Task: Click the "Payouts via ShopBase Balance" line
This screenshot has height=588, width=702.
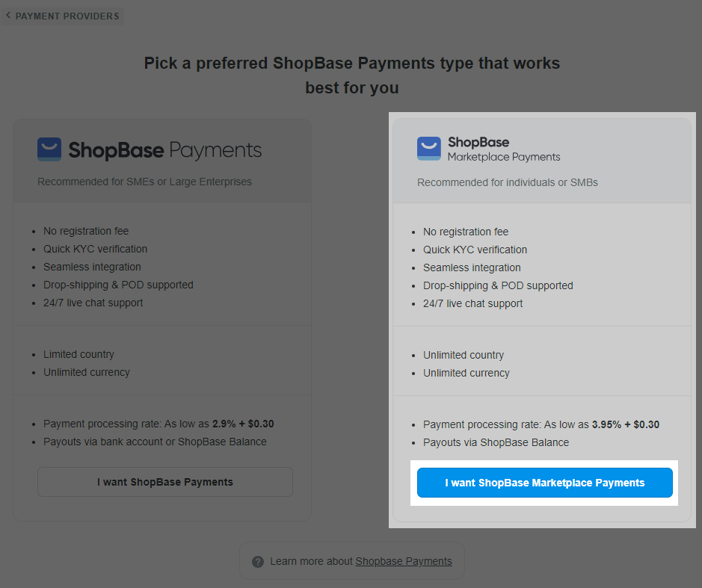Action: click(x=496, y=442)
